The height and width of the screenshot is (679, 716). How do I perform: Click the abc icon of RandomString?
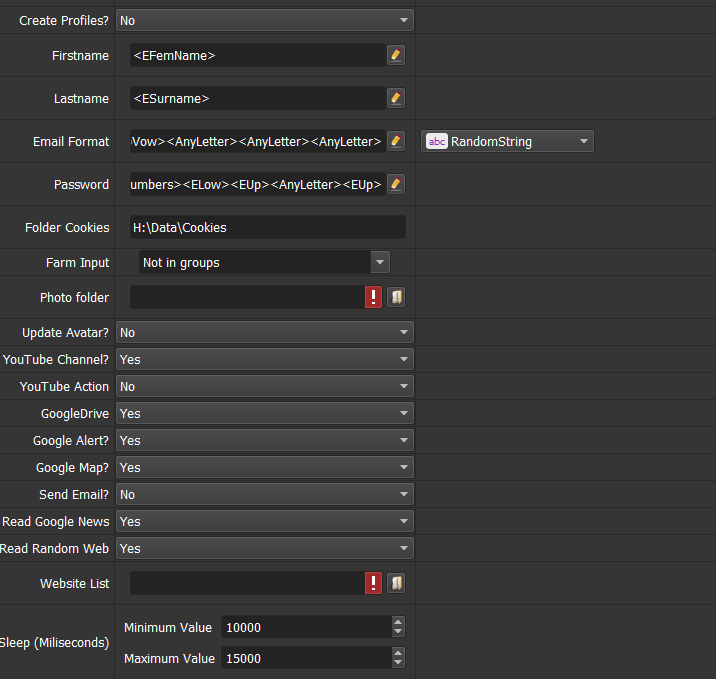pyautogui.click(x=437, y=142)
